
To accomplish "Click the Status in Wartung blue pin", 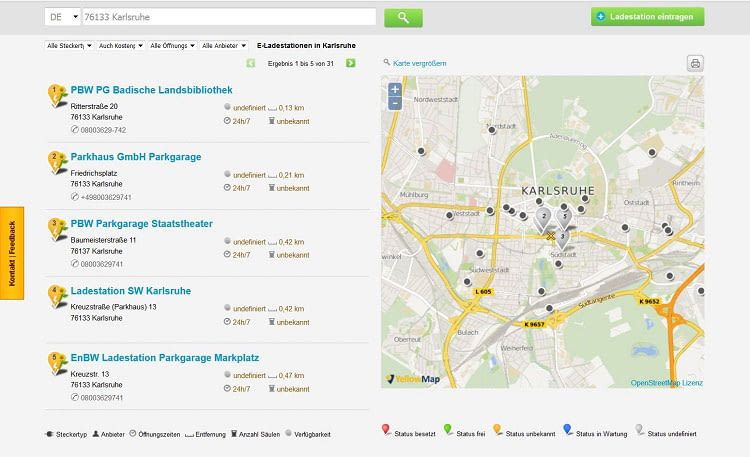I will [567, 430].
